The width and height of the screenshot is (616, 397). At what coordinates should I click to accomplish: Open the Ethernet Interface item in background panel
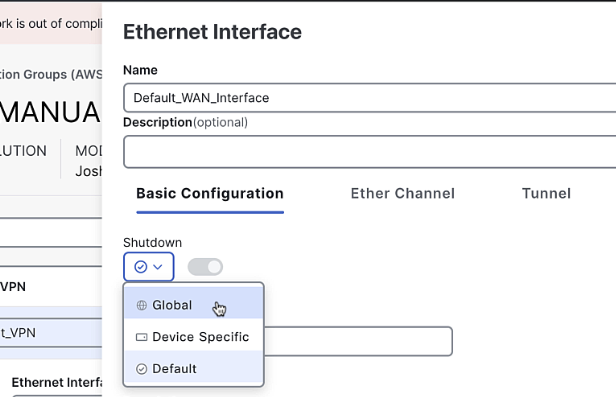[x=57, y=382]
